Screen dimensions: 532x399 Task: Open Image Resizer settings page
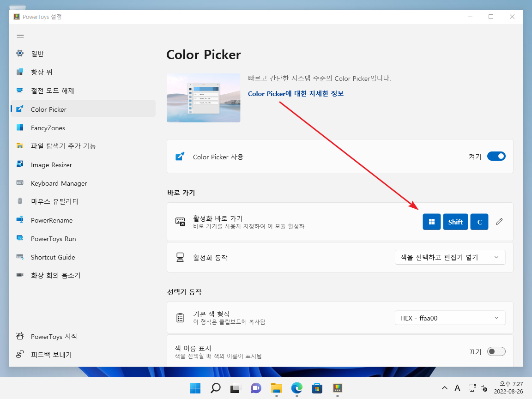tap(83, 165)
